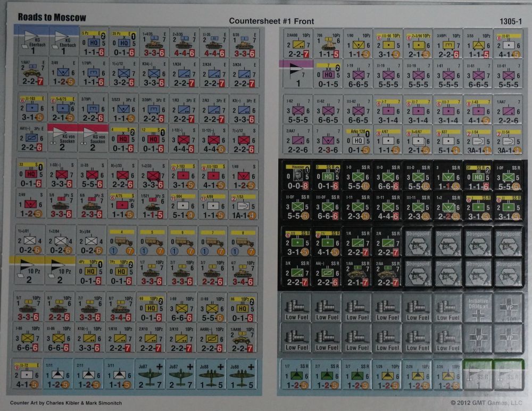532x411 pixels.
Task: Click the 1305-1 sheet number
Action: click(511, 21)
